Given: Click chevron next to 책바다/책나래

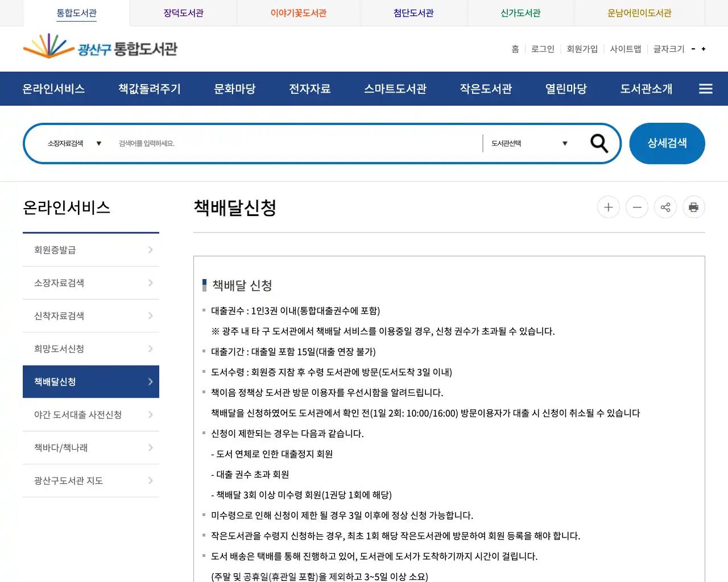Looking at the screenshot, I should (x=150, y=447).
